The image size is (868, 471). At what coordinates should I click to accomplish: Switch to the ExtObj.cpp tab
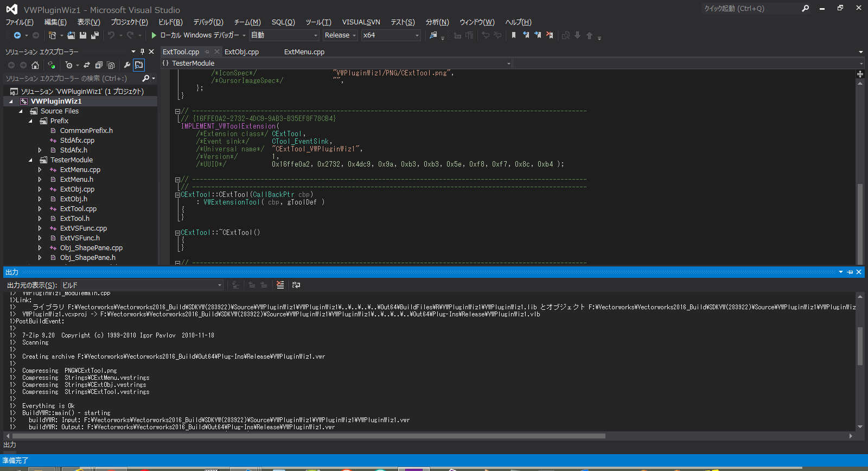click(x=241, y=52)
